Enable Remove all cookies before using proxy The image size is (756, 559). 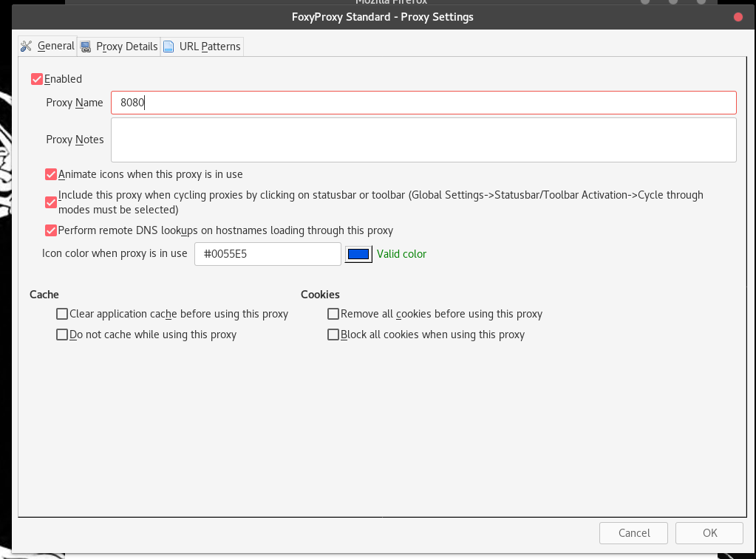[x=333, y=314]
